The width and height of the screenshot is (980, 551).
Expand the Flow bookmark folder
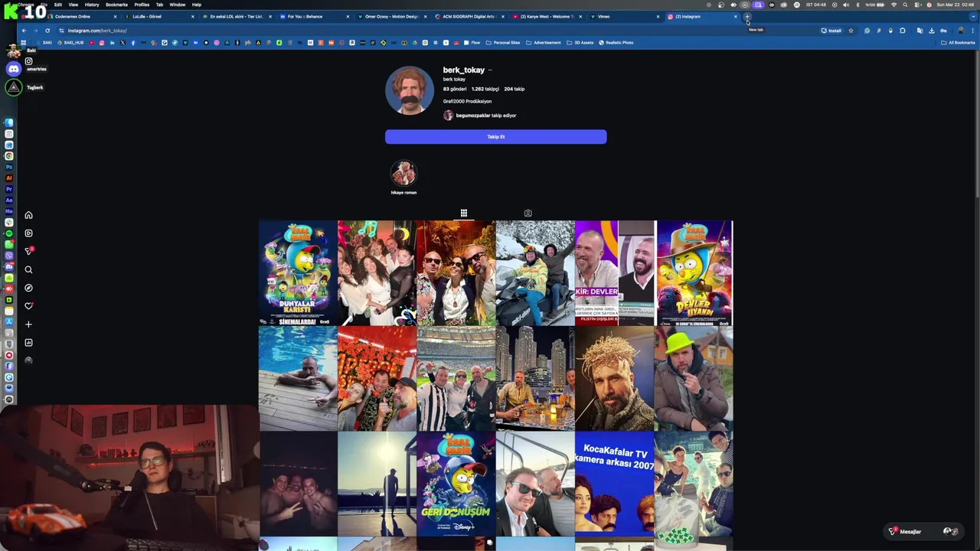472,43
